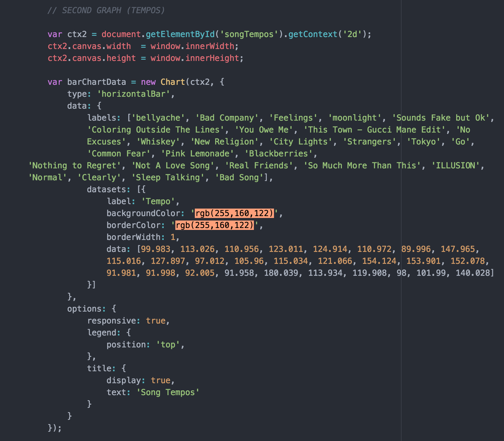Click the 'options' property key
The width and height of the screenshot is (504, 441).
(84, 309)
